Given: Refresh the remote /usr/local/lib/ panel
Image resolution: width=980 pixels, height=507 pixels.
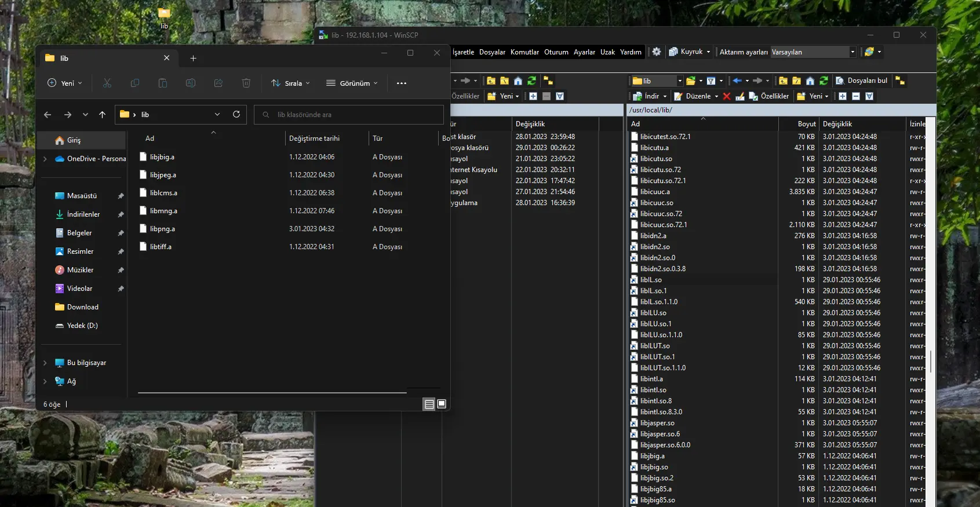Looking at the screenshot, I should (x=824, y=81).
